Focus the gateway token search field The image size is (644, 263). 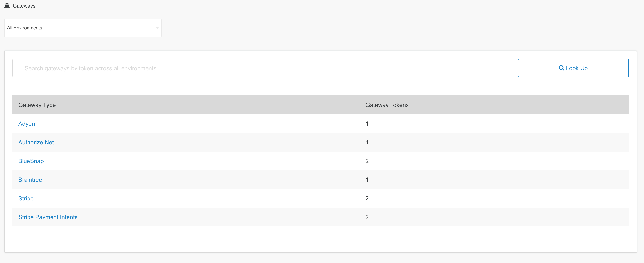click(x=258, y=68)
